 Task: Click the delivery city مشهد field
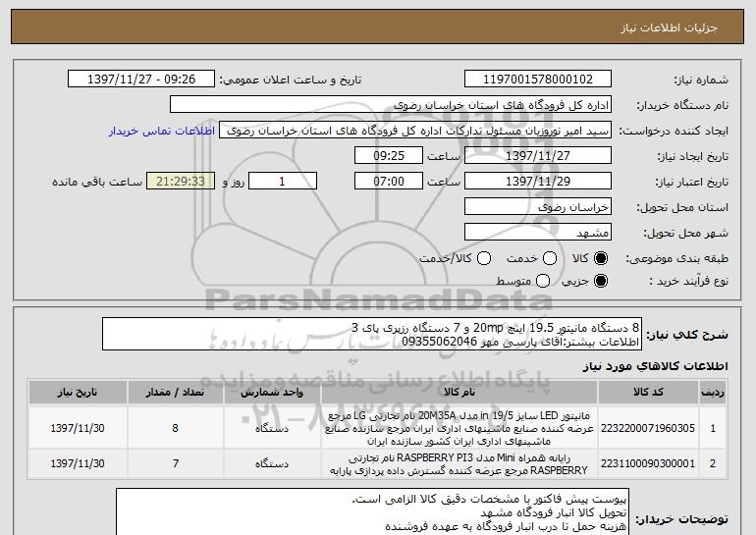(x=538, y=233)
